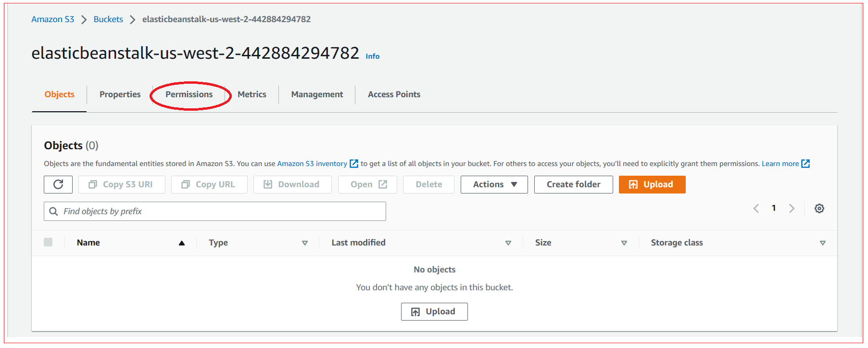Open the Amazon S3 inventory link
Viewport: 868px width, 348px height.
click(312, 164)
